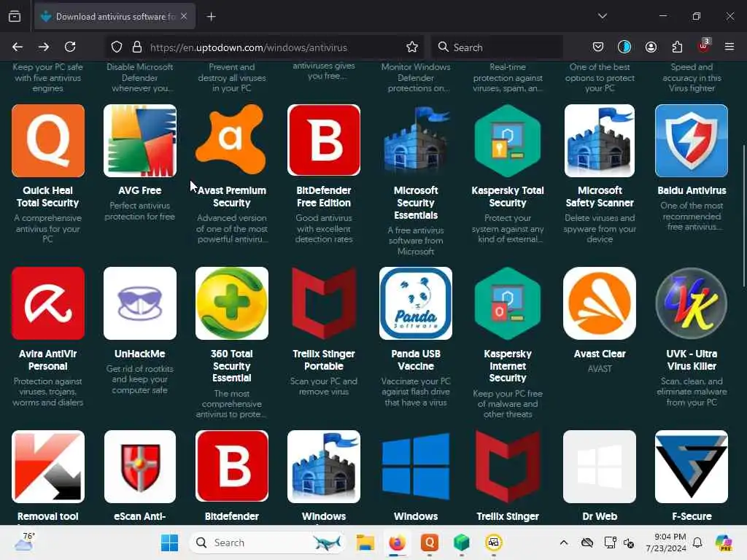Open Firefox Pocket save icon
This screenshot has width=747, height=560.
click(x=598, y=47)
